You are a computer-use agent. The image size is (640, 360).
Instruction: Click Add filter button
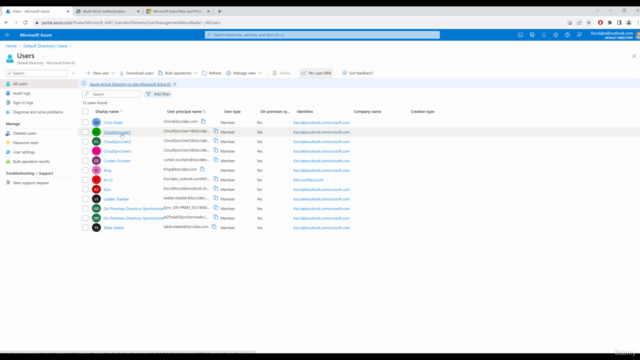pos(158,94)
